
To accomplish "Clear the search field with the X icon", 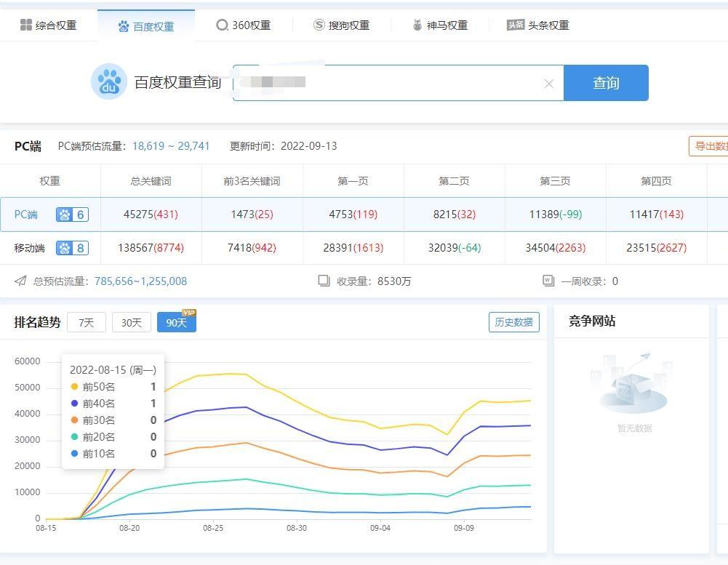I will 549,84.
